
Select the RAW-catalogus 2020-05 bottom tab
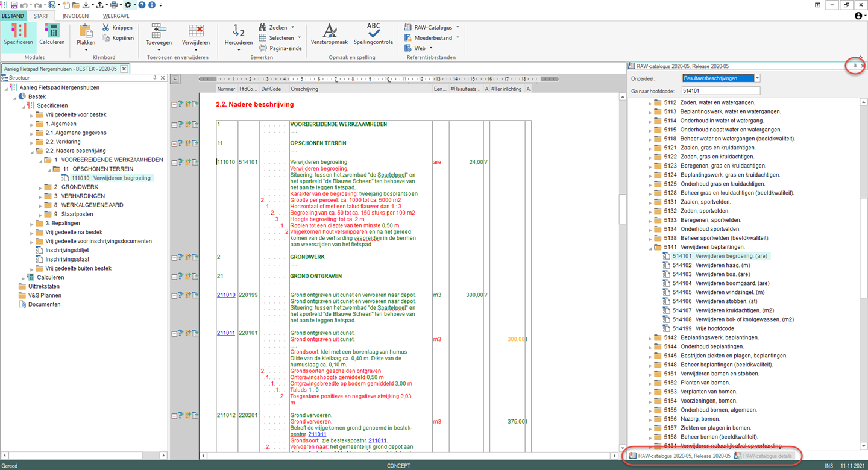tap(679, 456)
